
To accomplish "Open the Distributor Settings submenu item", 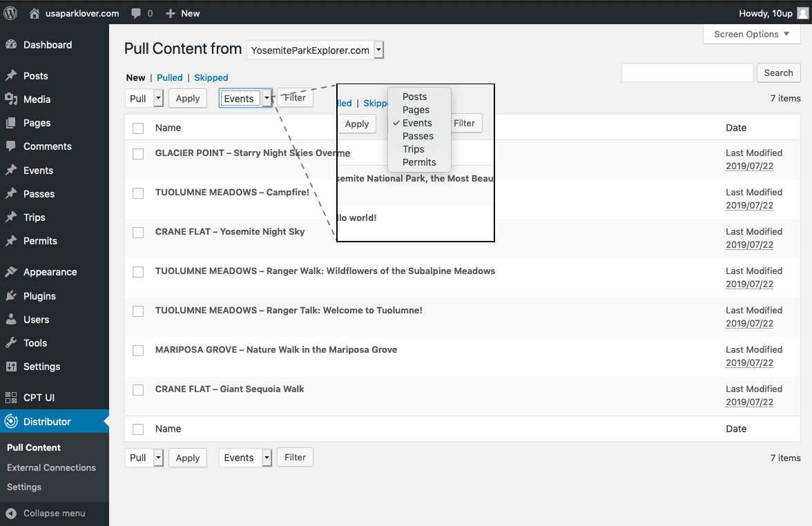I will point(23,487).
